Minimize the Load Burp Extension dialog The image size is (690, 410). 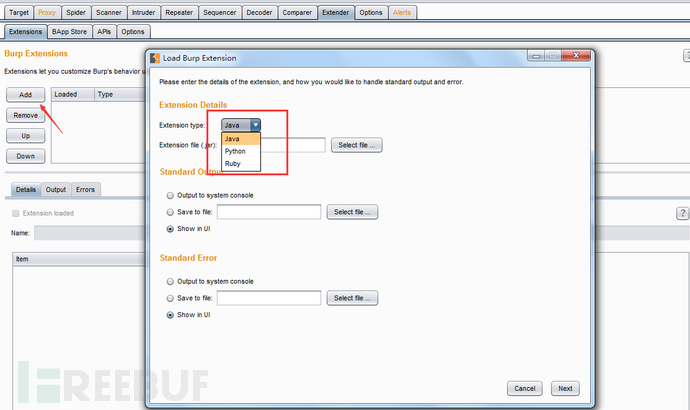[x=536, y=55]
